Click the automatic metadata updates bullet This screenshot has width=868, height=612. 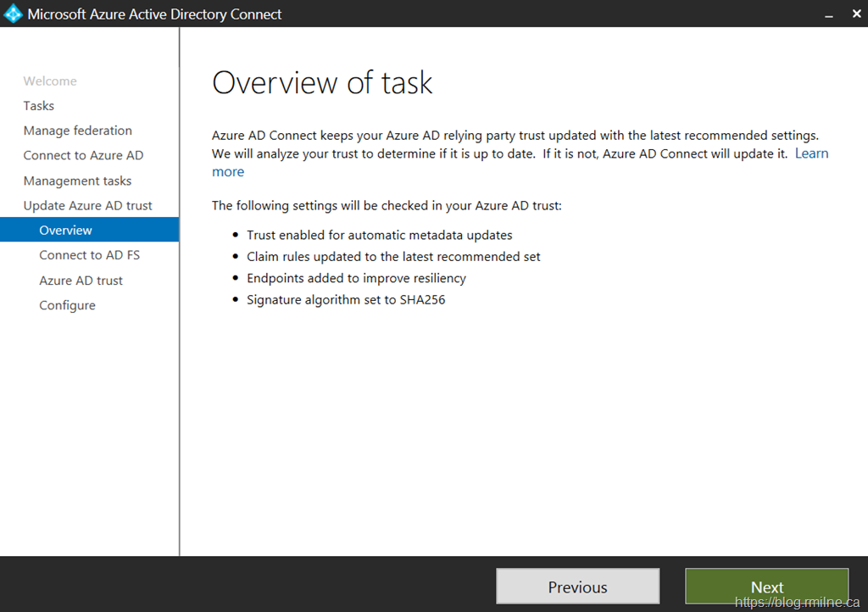click(x=379, y=235)
